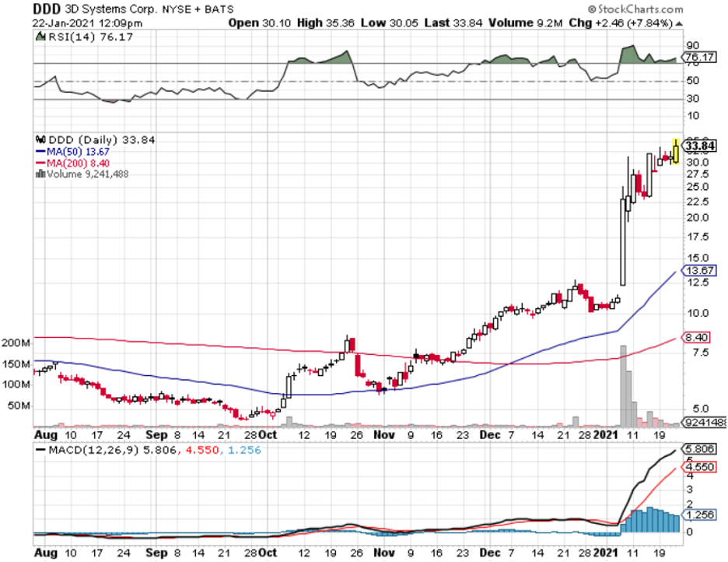Click the RSI mountain icon in RSI panel

pos(41,37)
